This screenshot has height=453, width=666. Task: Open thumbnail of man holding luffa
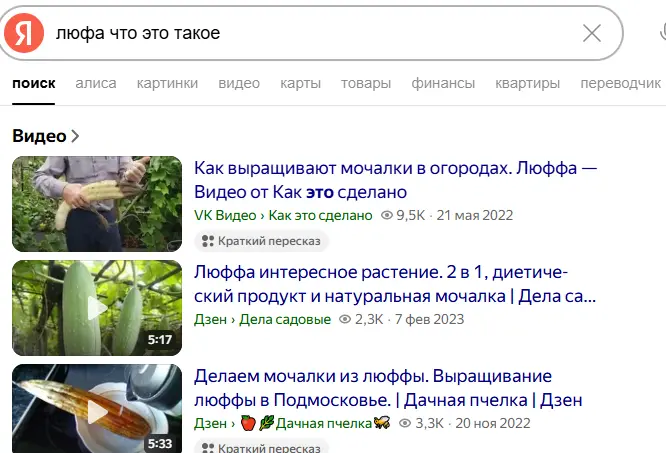(x=97, y=204)
